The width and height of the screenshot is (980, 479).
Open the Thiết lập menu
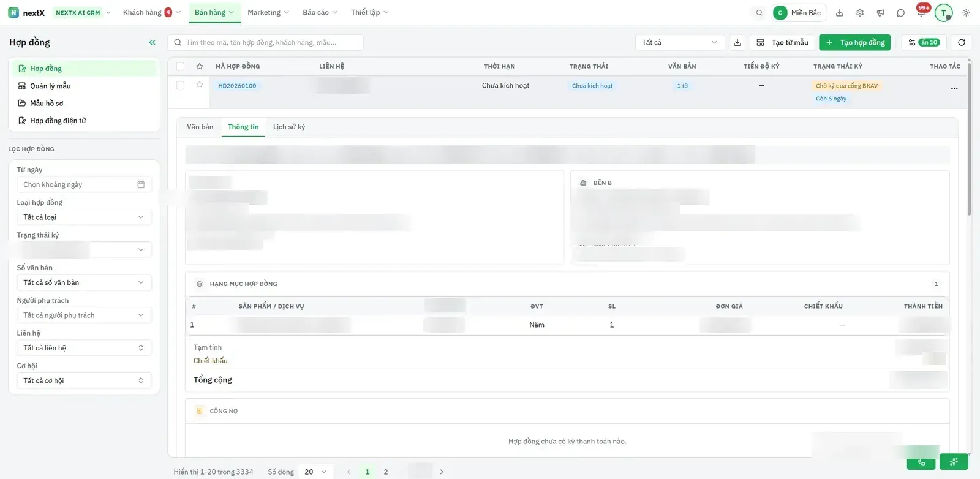370,12
